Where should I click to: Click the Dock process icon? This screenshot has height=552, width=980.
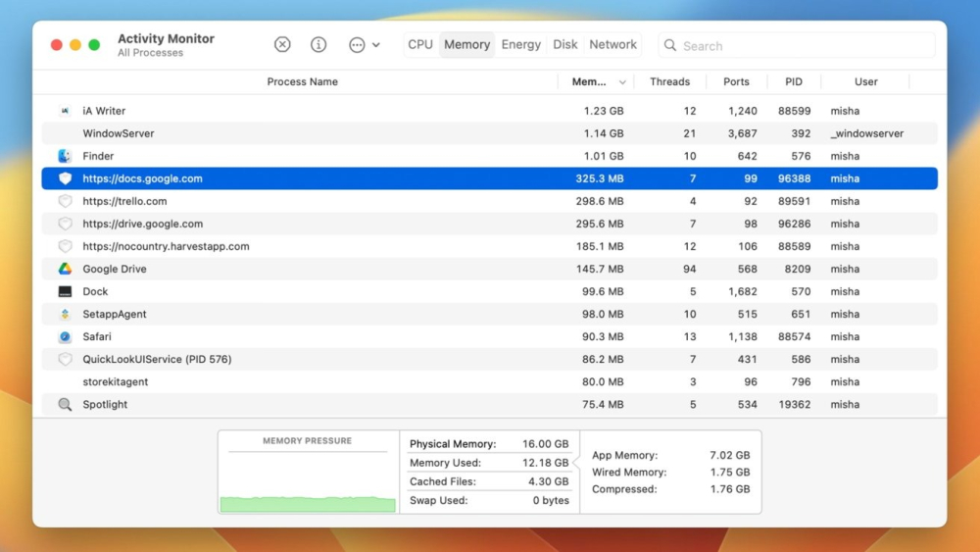tap(65, 291)
